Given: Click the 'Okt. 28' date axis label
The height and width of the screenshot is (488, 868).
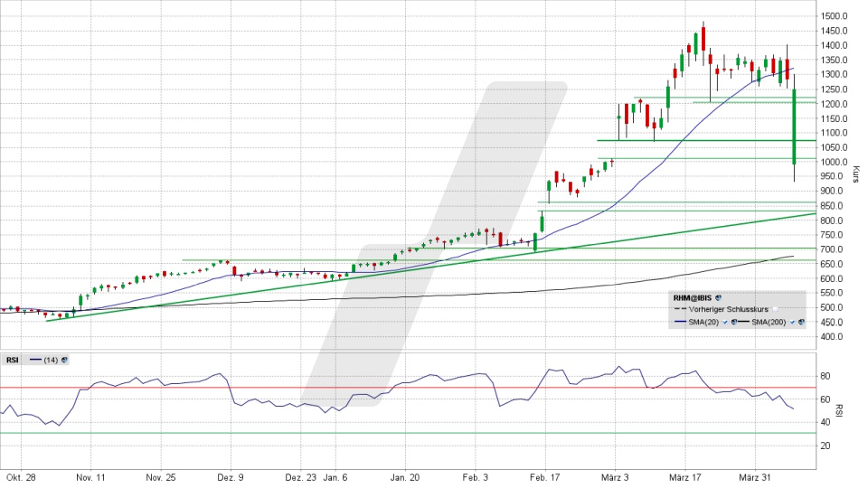Looking at the screenshot, I should (x=21, y=477).
